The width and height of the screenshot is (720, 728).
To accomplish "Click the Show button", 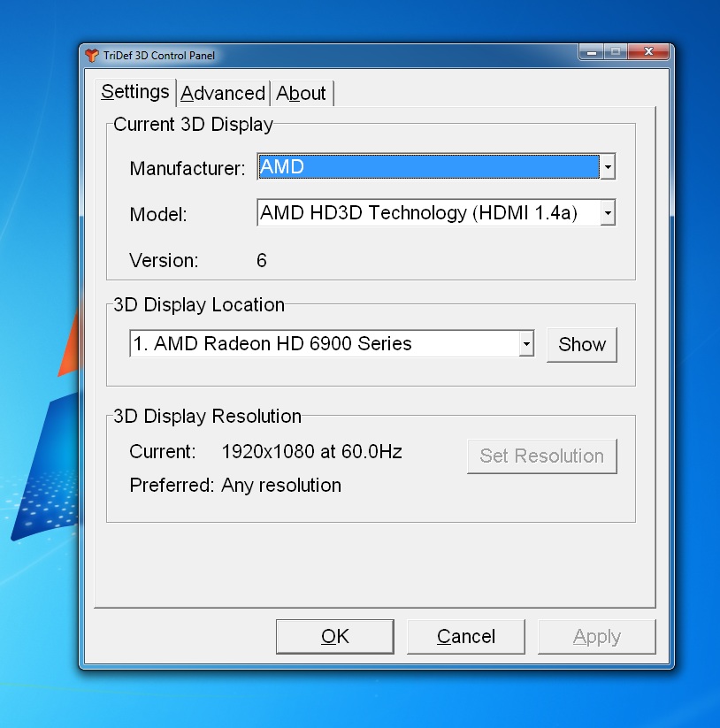I will pyautogui.click(x=582, y=344).
